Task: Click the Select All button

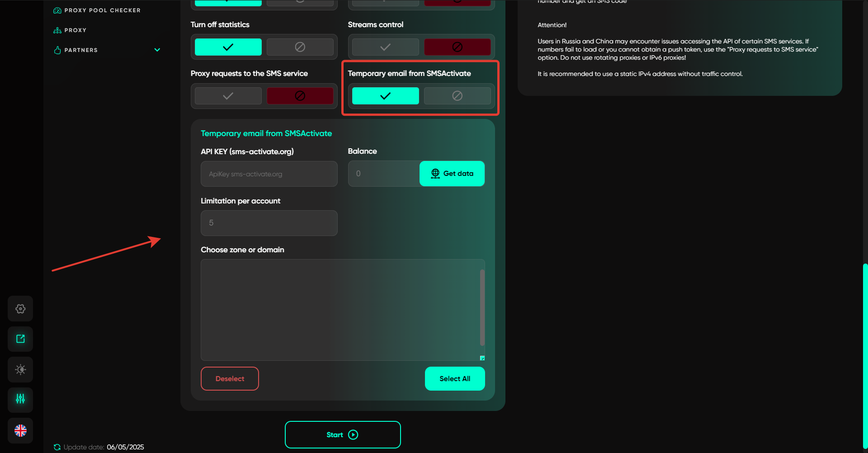Action: (454, 379)
